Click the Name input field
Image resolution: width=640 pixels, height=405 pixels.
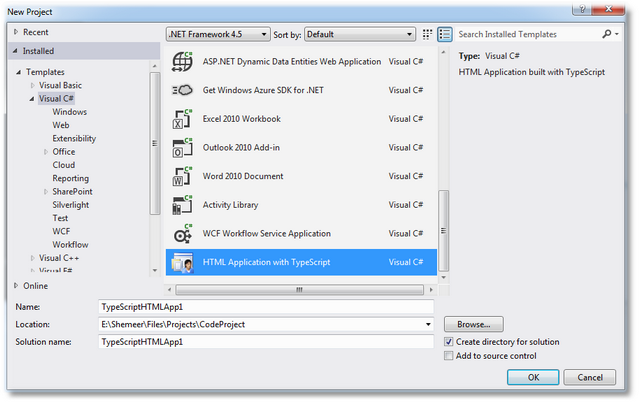[x=266, y=307]
